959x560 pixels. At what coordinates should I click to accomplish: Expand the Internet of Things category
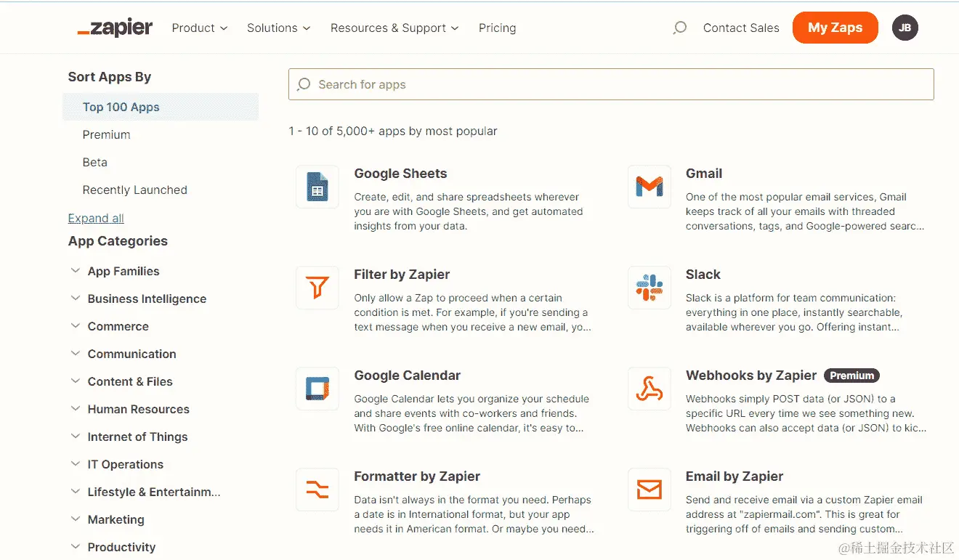tap(129, 437)
